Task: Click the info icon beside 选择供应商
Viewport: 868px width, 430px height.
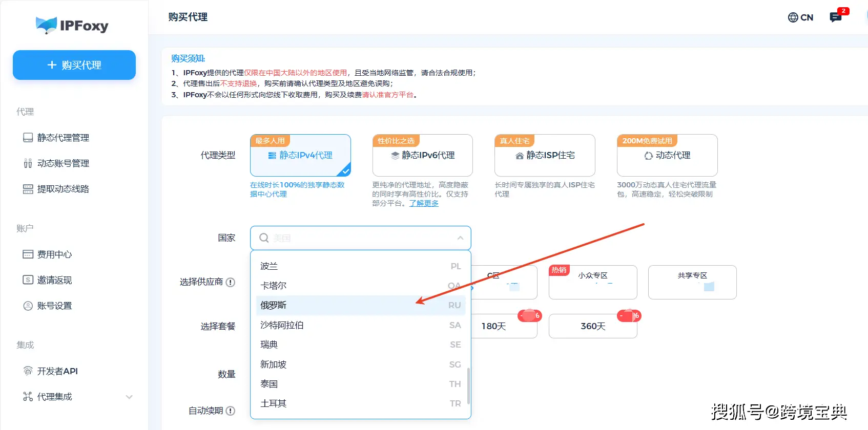Action: point(231,282)
